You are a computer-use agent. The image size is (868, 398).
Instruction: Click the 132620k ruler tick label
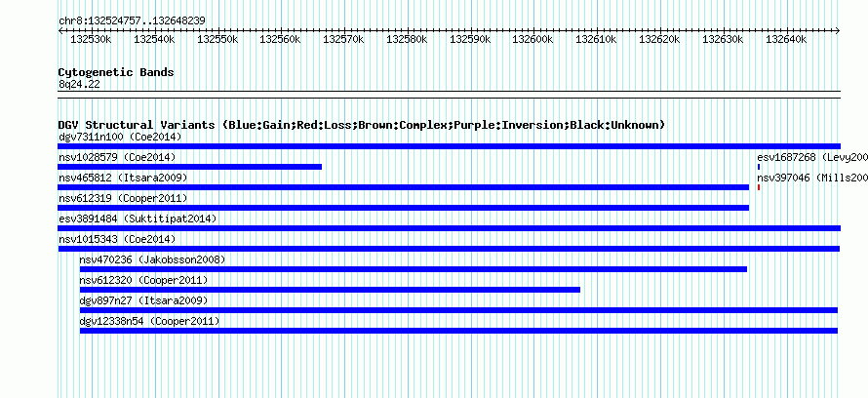[x=659, y=39]
